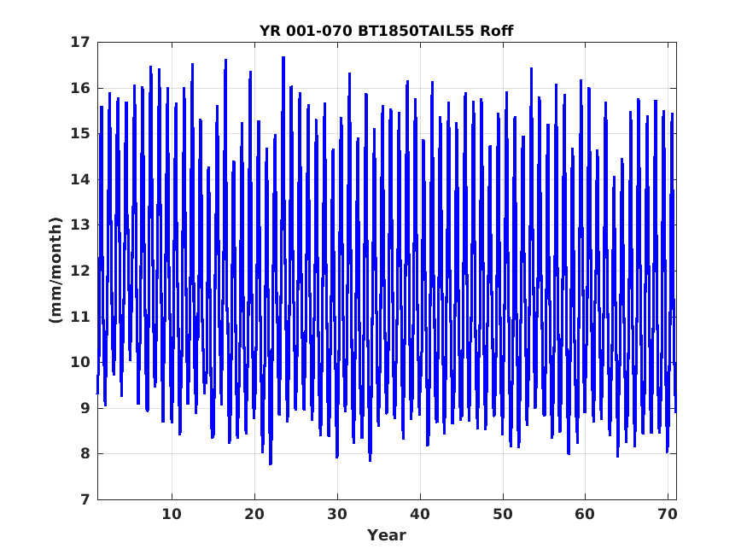Image resolution: width=747 pixels, height=560 pixels.
Task: Click x-axis tick label '50'
Action: click(503, 514)
